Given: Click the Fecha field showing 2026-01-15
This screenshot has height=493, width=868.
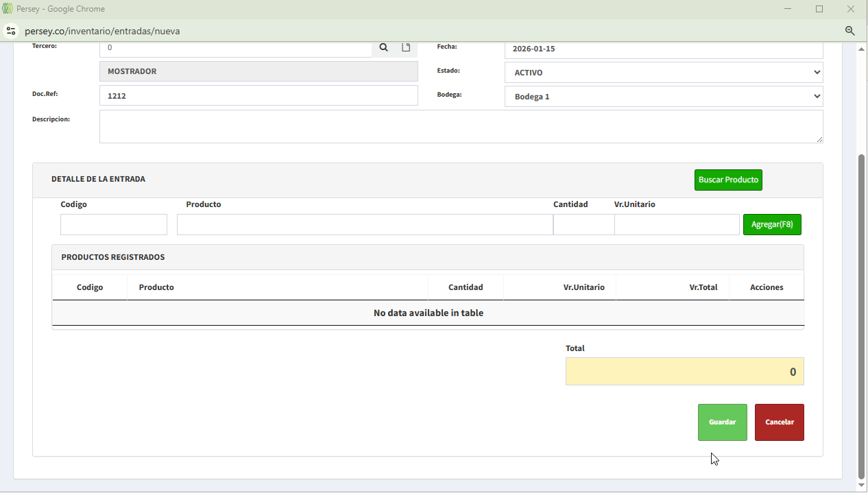Looking at the screenshot, I should pyautogui.click(x=663, y=49).
